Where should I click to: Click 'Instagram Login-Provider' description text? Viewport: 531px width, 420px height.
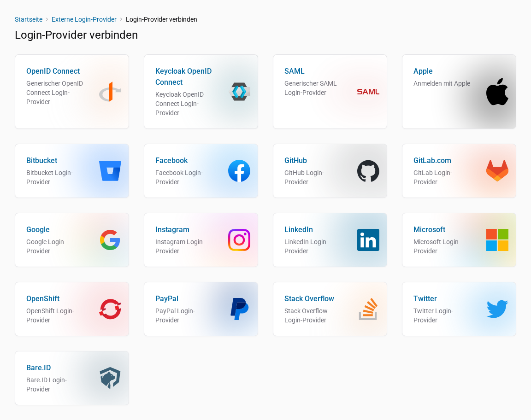pyautogui.click(x=180, y=246)
